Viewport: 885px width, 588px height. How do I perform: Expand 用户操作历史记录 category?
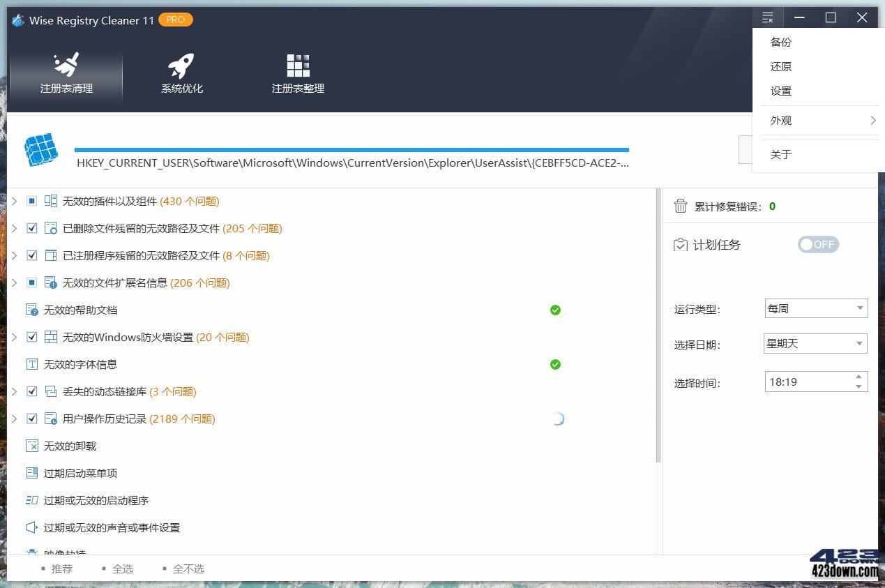coord(14,419)
